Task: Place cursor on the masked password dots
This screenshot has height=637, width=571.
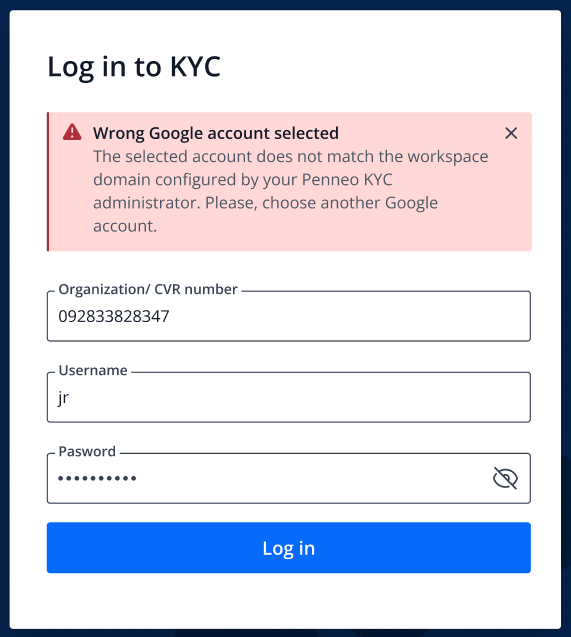Action: 97,479
